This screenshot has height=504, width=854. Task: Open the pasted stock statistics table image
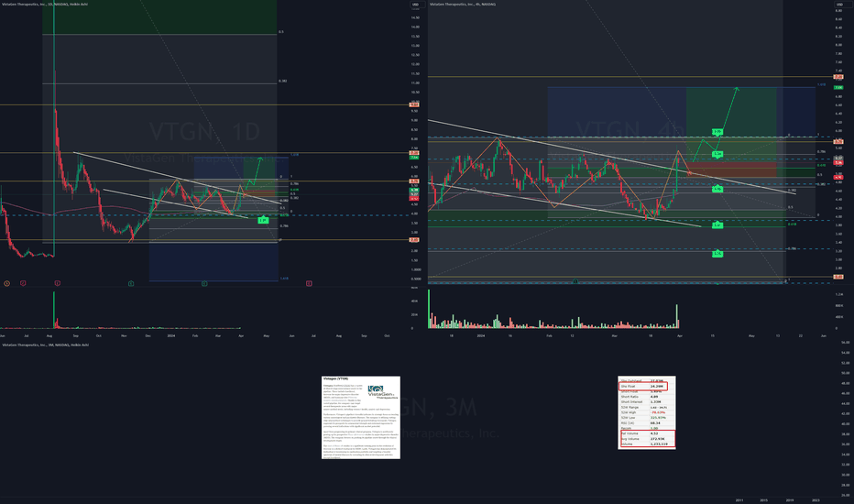click(647, 412)
